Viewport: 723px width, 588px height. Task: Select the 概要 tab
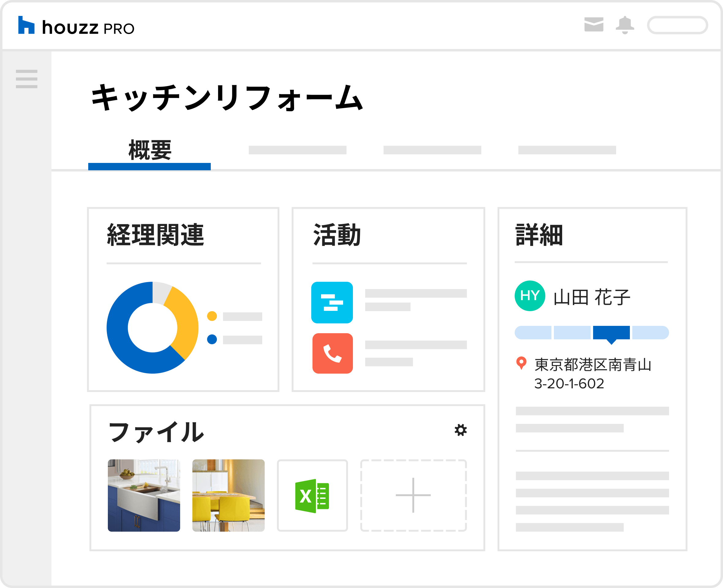point(150,150)
